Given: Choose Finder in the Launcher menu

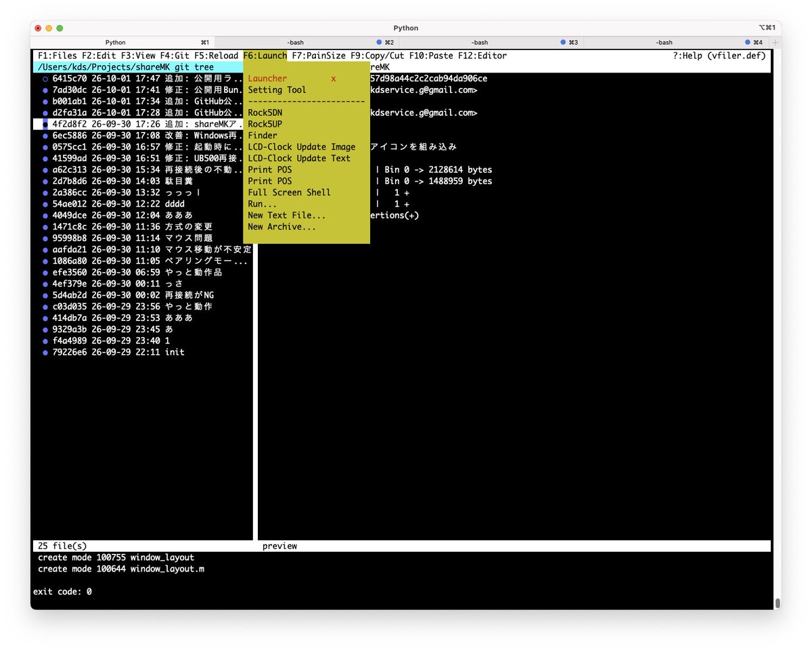Looking at the screenshot, I should pos(263,135).
